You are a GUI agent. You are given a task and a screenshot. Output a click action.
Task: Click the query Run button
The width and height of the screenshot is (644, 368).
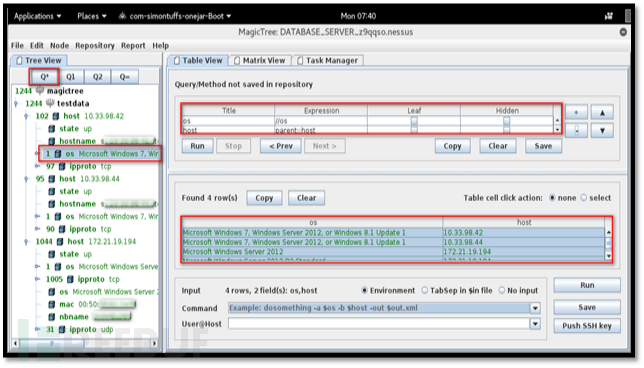197,146
